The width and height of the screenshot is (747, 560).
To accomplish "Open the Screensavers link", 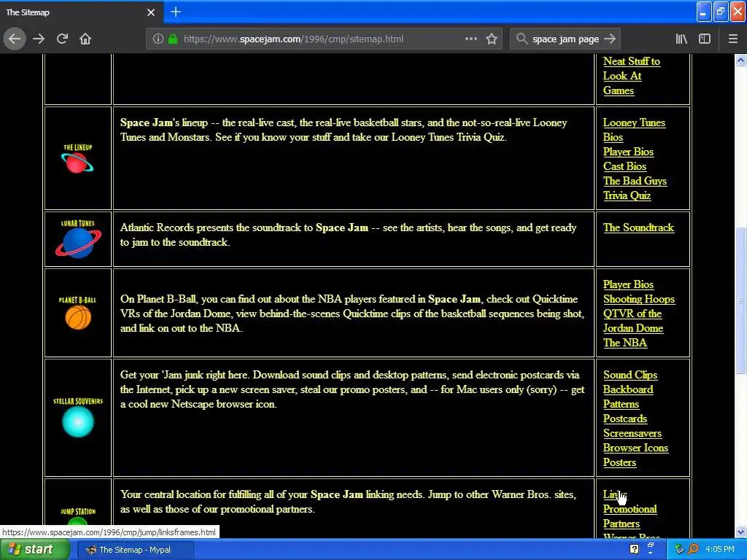I will tap(632, 433).
